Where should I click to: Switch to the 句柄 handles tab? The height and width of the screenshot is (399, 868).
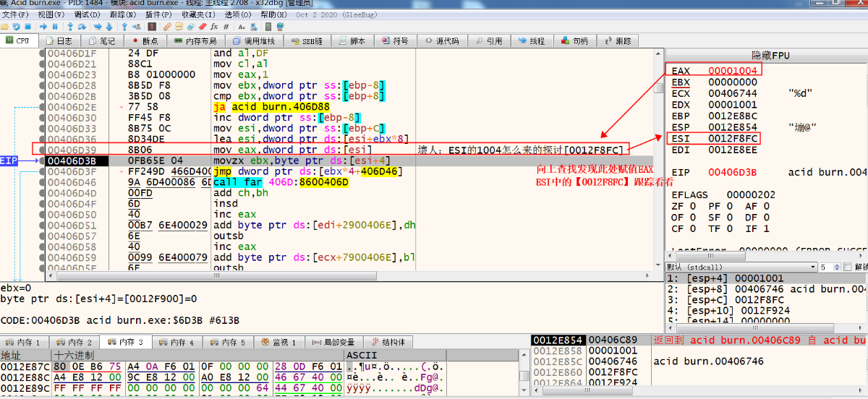(x=574, y=41)
